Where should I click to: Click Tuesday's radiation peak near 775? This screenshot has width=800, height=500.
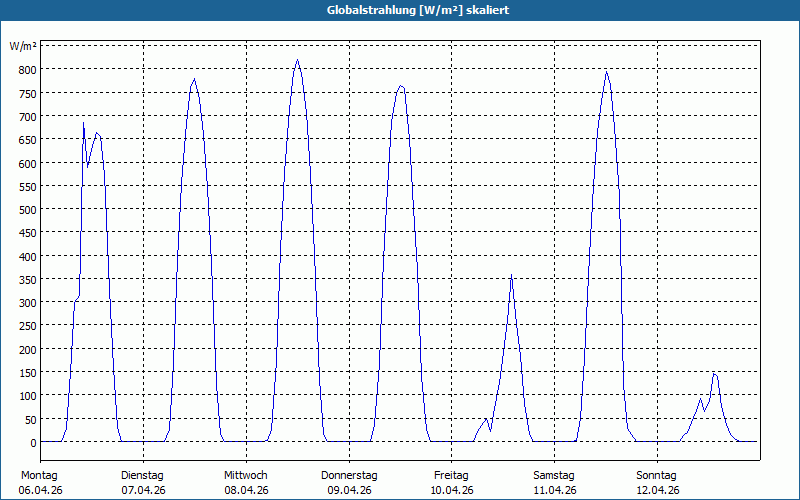194,80
